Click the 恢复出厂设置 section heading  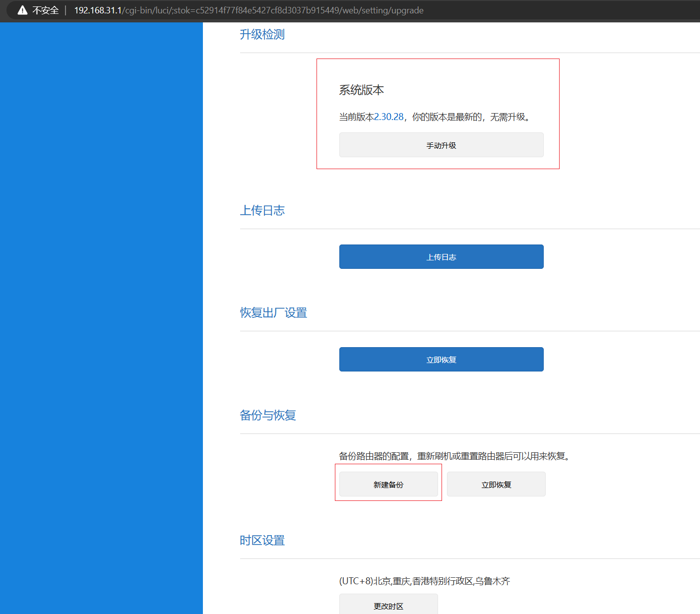273,313
